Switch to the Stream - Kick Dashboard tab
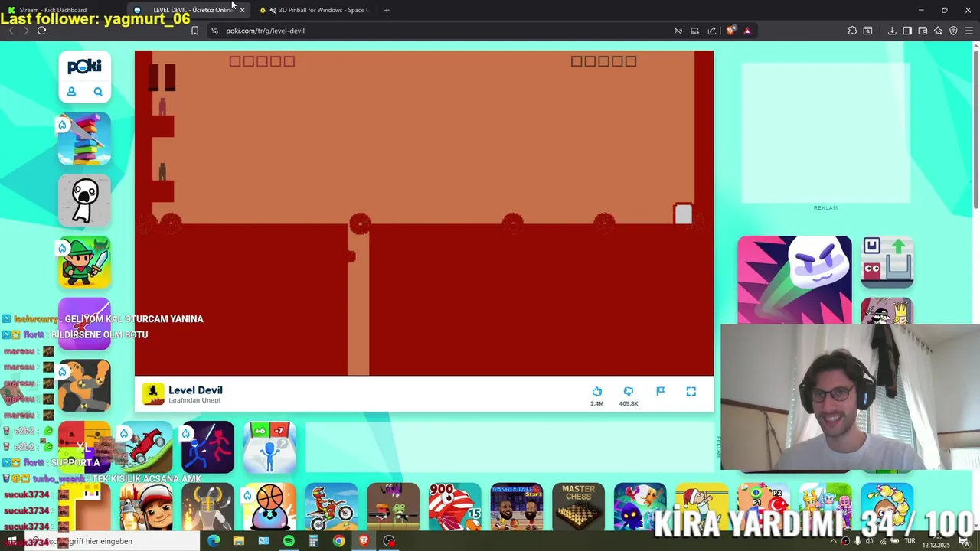 point(52,10)
